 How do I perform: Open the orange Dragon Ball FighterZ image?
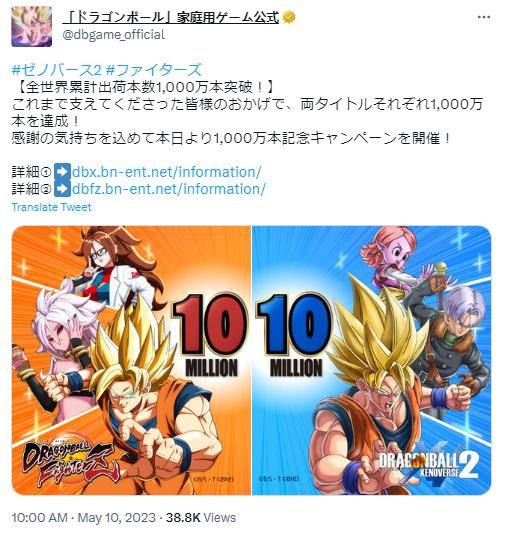tap(131, 360)
